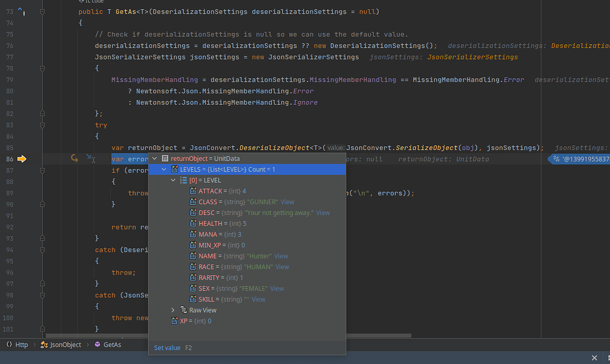Viewport: 610px width, 364px height.
Task: Click the Http file icon in the breadcrumb bar
Action: [8, 344]
